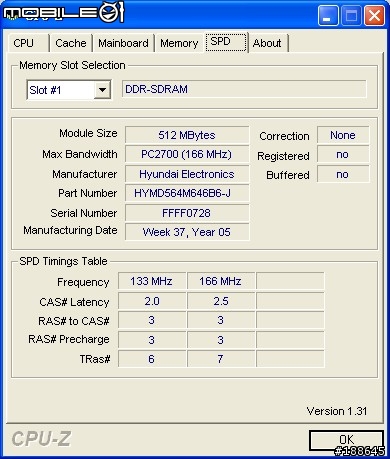The image size is (390, 459).
Task: Click the Slot #1 combo box
Action: tap(69, 89)
